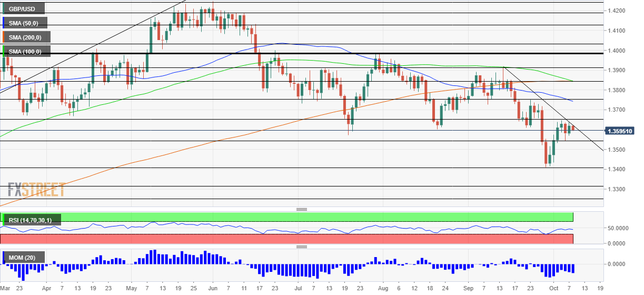
Task: Click the 1.4200 price axis label
Action: coord(616,11)
